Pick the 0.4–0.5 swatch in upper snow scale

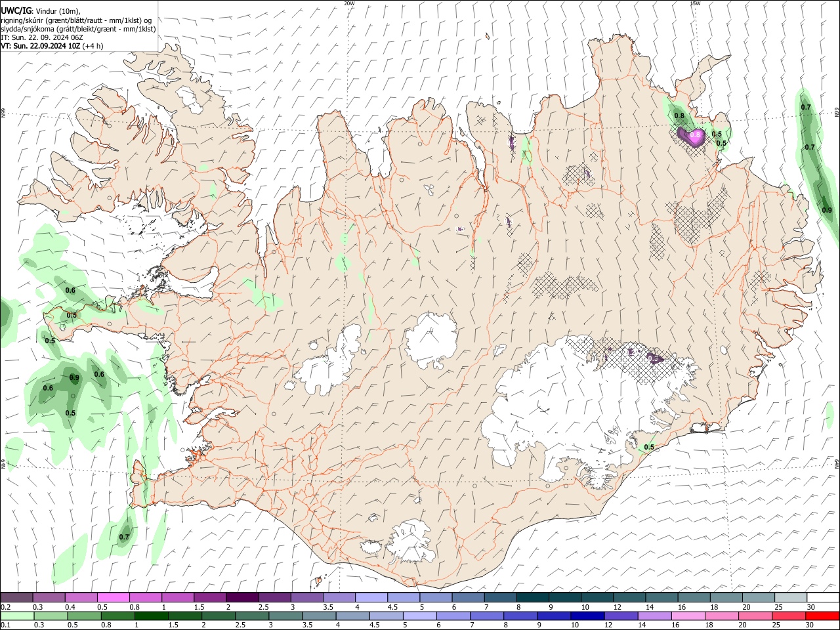tap(81, 598)
